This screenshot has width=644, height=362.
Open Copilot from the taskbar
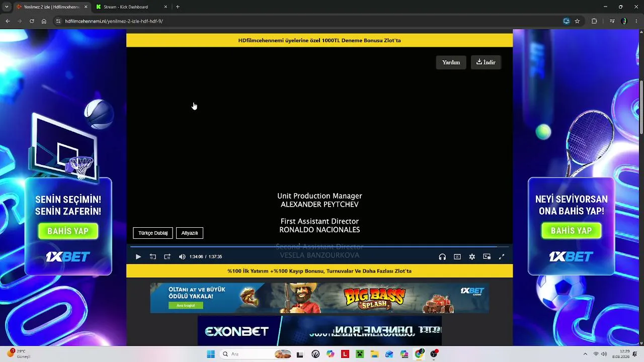point(330,354)
